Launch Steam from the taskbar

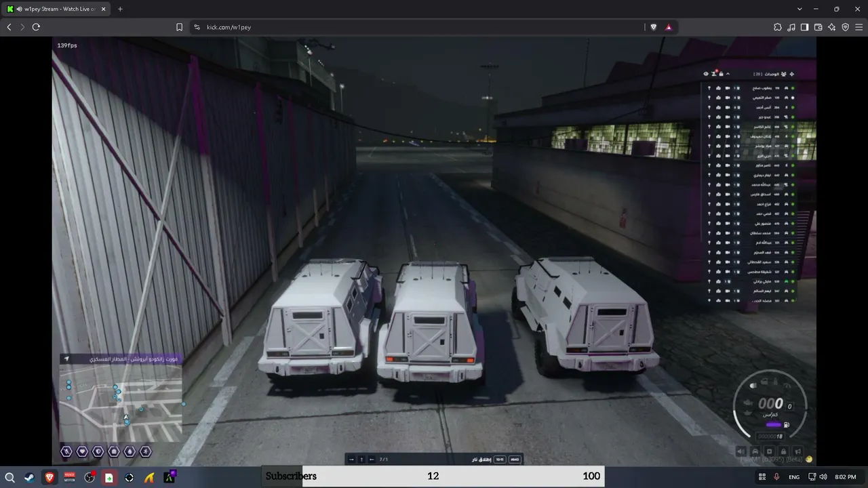[29, 477]
